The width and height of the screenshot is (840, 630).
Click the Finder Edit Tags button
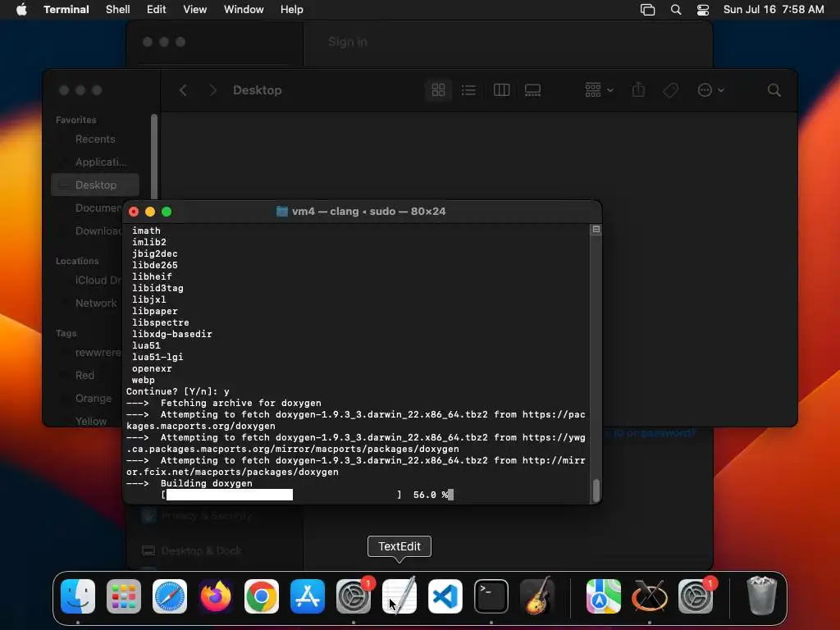[671, 90]
